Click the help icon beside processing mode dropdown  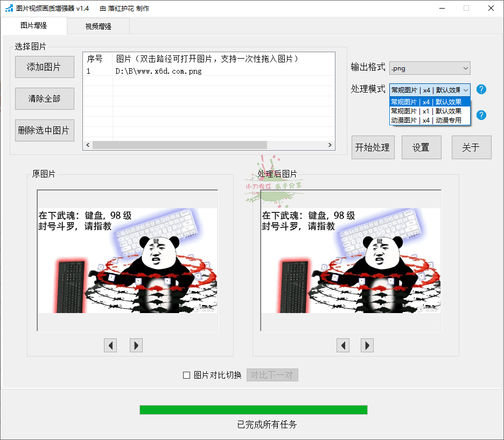(481, 89)
